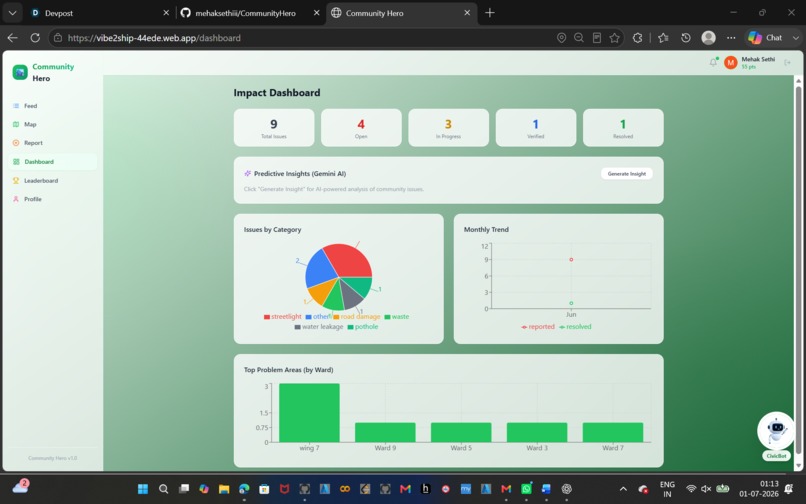Click the Ward 3 bar
The height and width of the screenshot is (504, 806).
[537, 433]
